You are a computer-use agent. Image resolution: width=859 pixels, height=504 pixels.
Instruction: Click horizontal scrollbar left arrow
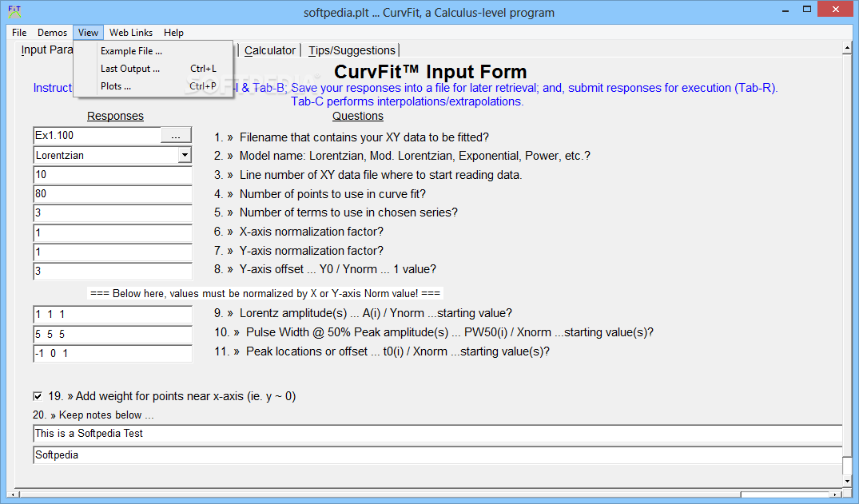[x=13, y=494]
